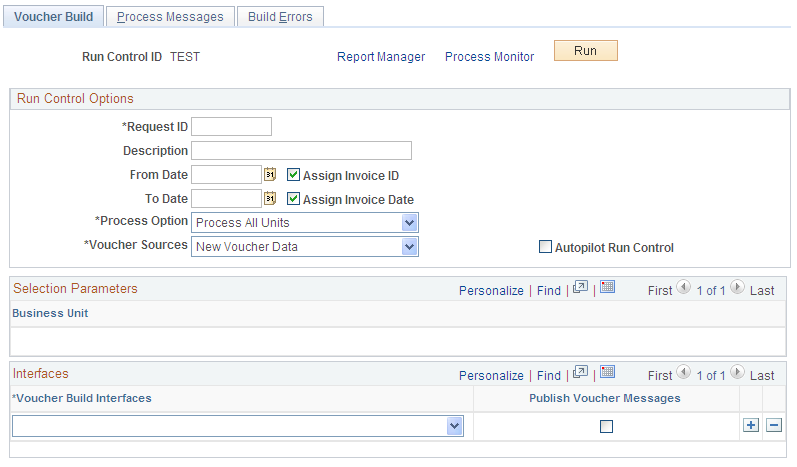Tick the Publish Voucher Messages checkbox
Screen dimensions: 797x467
(606, 426)
